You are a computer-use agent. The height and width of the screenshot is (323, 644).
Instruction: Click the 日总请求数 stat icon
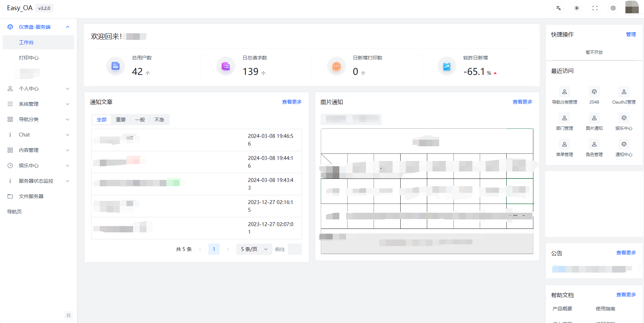coord(226,66)
